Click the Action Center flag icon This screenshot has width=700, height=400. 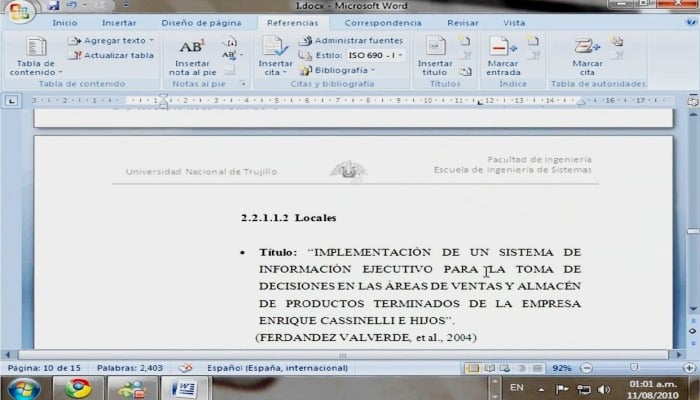(562, 389)
